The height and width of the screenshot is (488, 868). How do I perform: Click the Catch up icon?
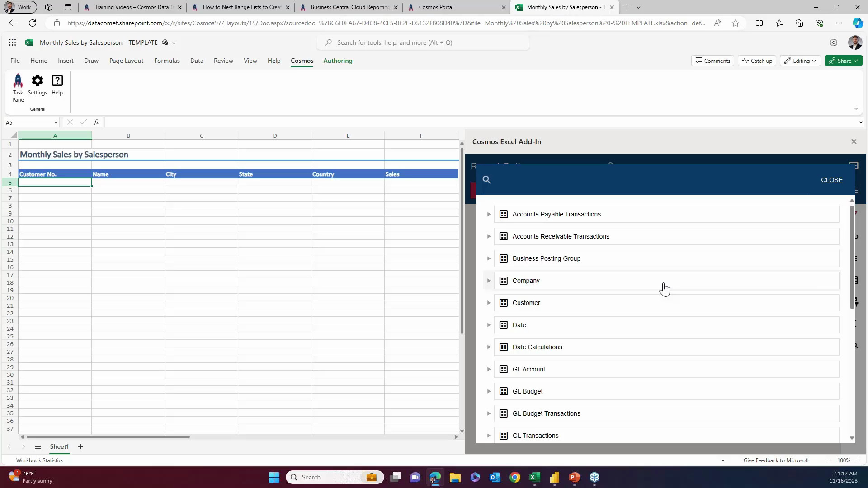click(x=745, y=60)
